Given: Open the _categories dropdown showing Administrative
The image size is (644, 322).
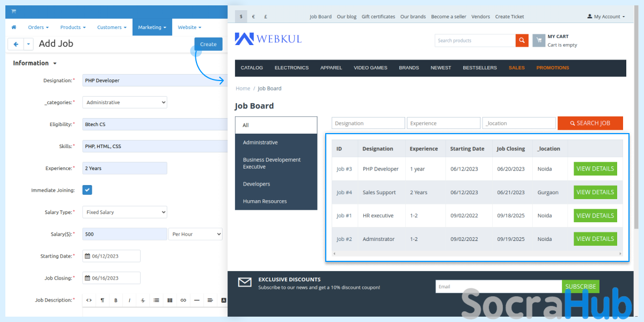Looking at the screenshot, I should (125, 102).
